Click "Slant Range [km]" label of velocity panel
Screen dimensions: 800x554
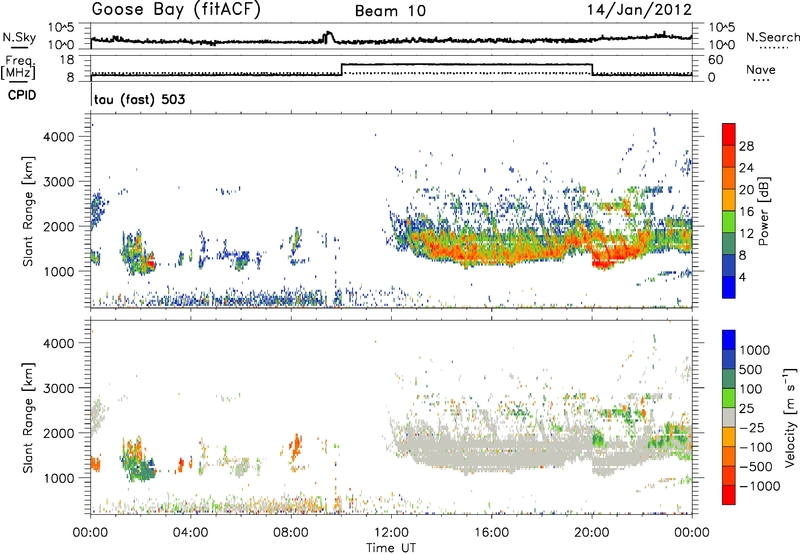(28, 418)
